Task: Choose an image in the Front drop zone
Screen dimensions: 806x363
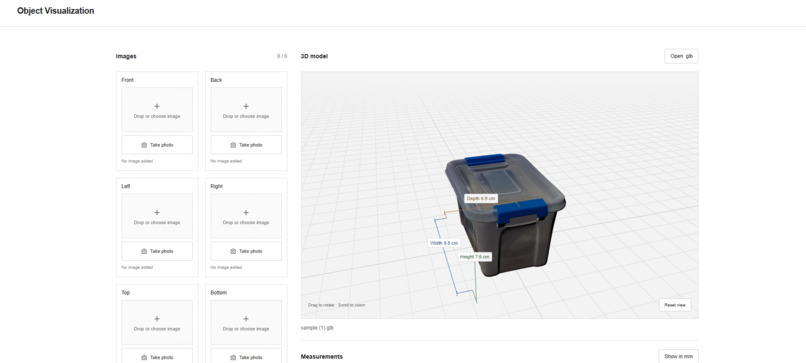Action: (x=157, y=110)
